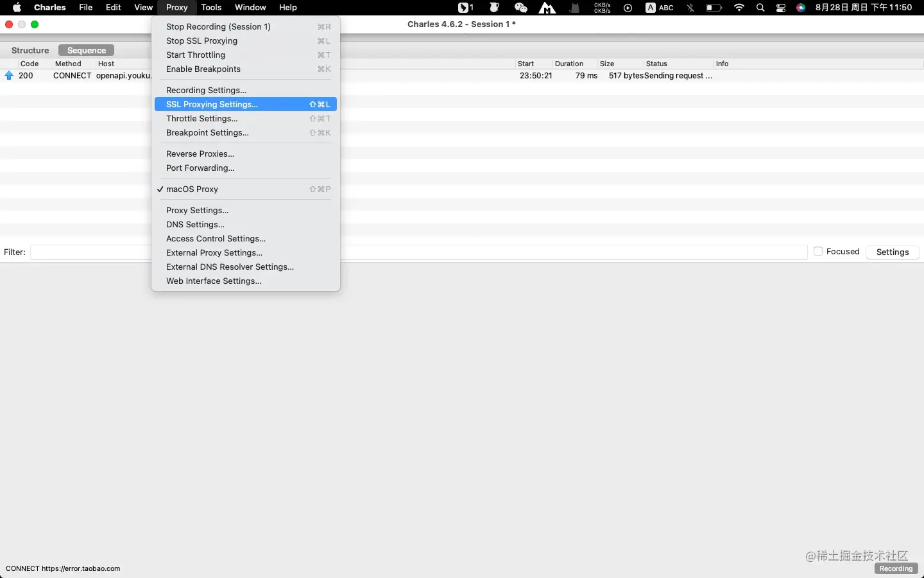Open Web Interface Settings...
The height and width of the screenshot is (578, 924).
[246, 281]
